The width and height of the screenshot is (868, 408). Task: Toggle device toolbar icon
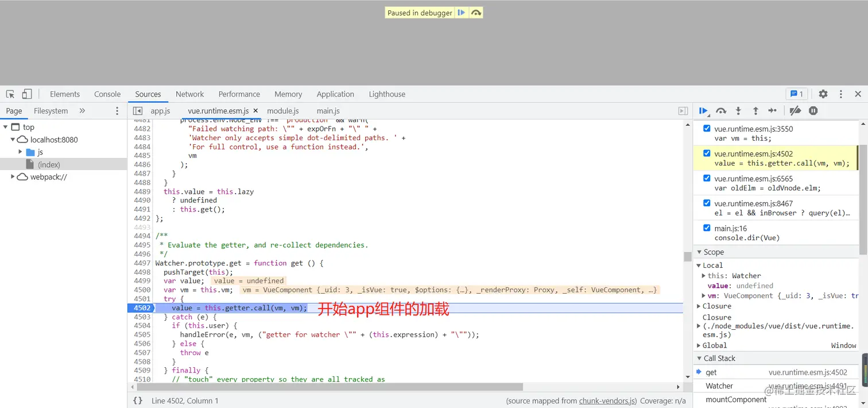point(27,94)
